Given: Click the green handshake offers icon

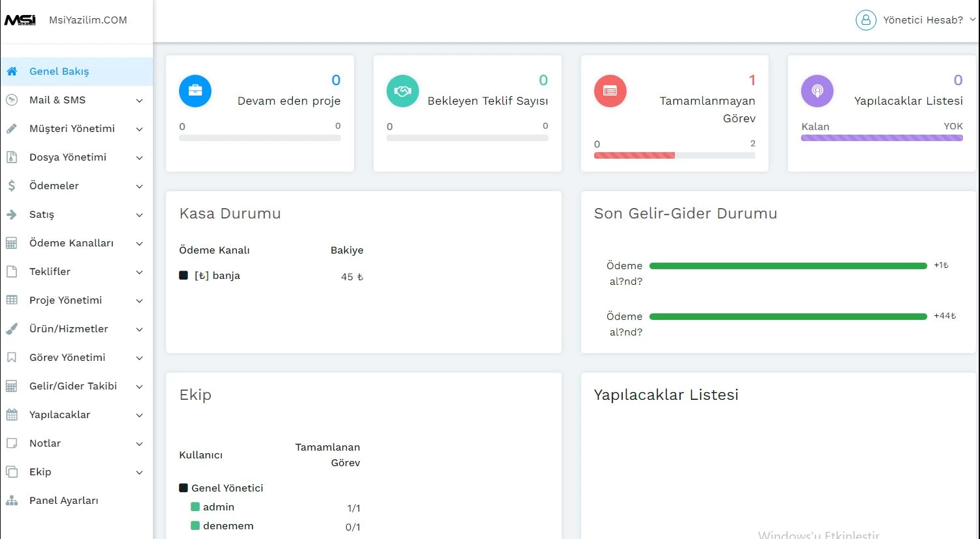Looking at the screenshot, I should click(x=402, y=91).
